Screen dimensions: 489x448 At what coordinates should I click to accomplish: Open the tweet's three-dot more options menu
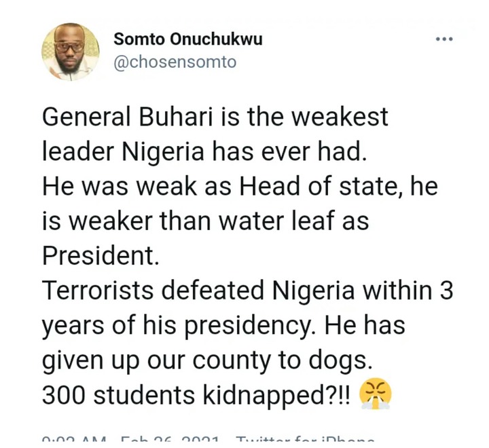[444, 39]
